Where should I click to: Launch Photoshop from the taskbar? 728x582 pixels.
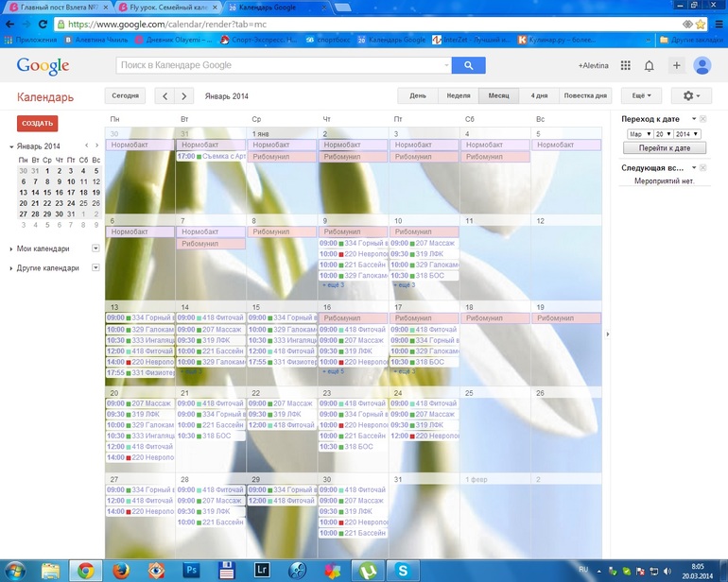click(x=190, y=570)
